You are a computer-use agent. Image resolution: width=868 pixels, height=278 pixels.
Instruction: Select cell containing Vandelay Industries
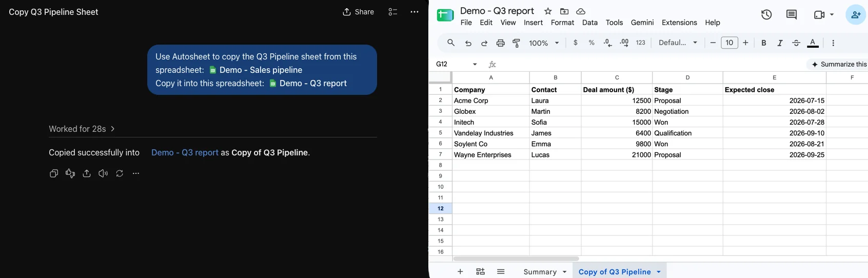pyautogui.click(x=491, y=133)
